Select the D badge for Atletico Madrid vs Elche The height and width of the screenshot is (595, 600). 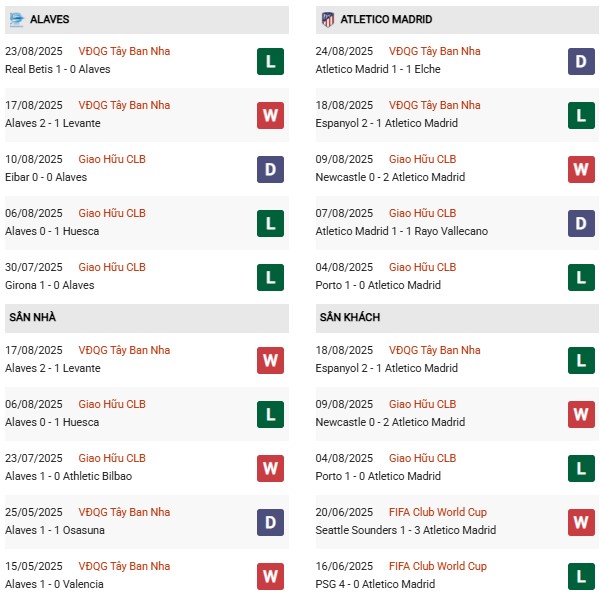582,61
